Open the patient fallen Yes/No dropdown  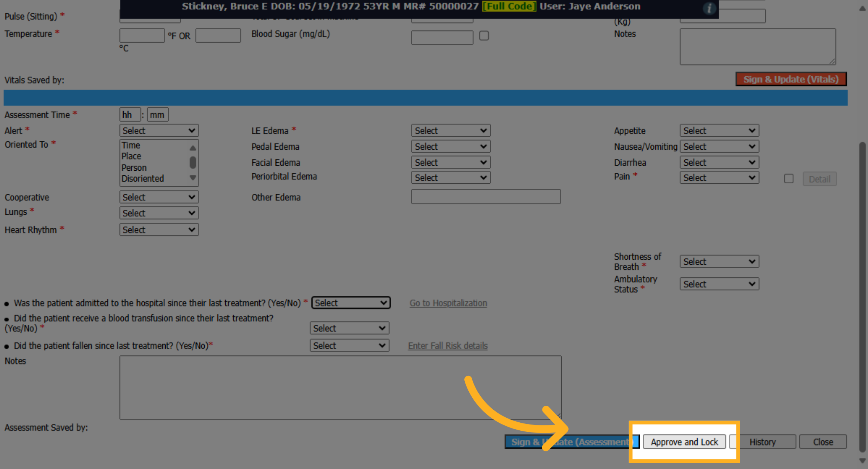349,345
